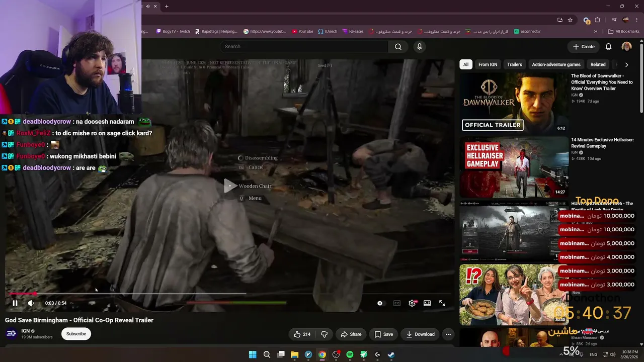The height and width of the screenshot is (362, 644).
Task: Open the Releases bookmark
Action: 353,31
